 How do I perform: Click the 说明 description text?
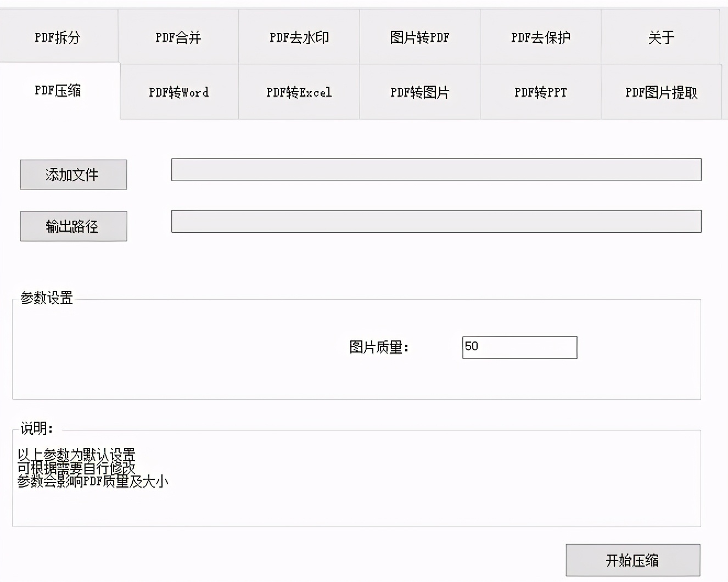click(x=92, y=468)
